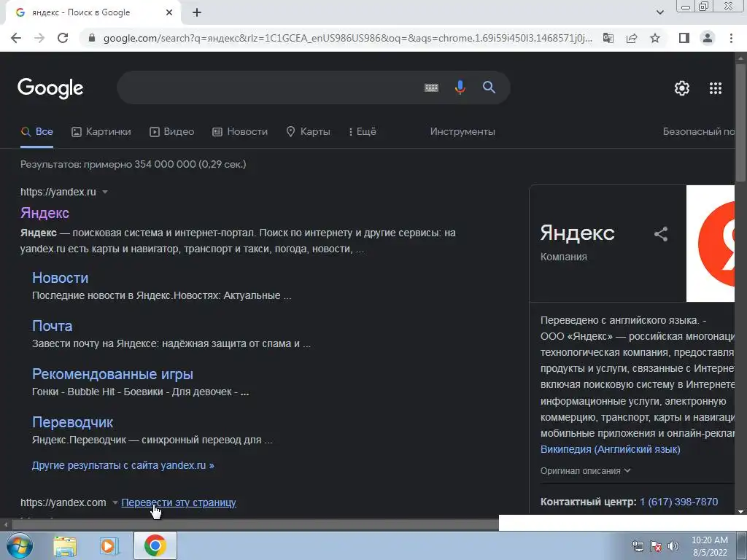Open a new tab with the plus button
Screen dimensions: 747x560
coord(197,12)
